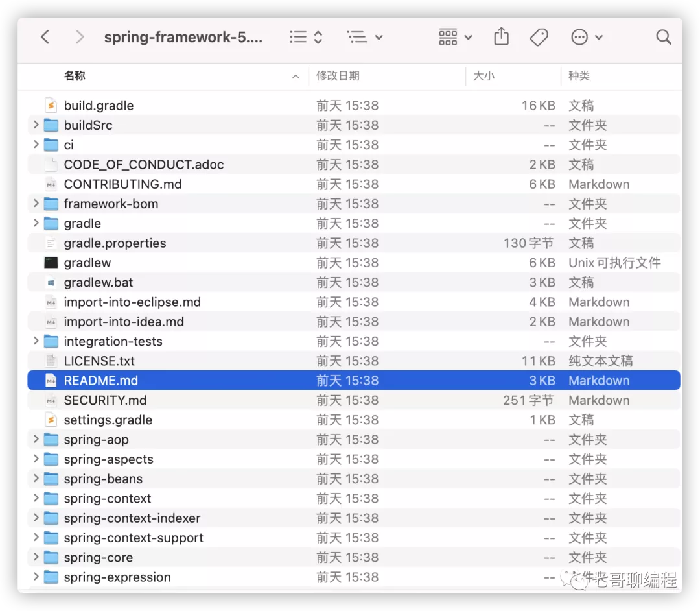Sort by the 大小 column header
Viewport: 700px width, 611px height.
tap(484, 76)
